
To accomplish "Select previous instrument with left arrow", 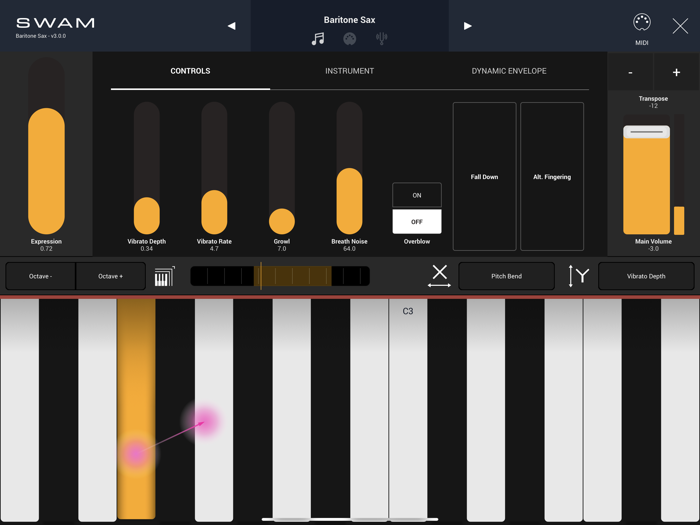I will pos(231,26).
